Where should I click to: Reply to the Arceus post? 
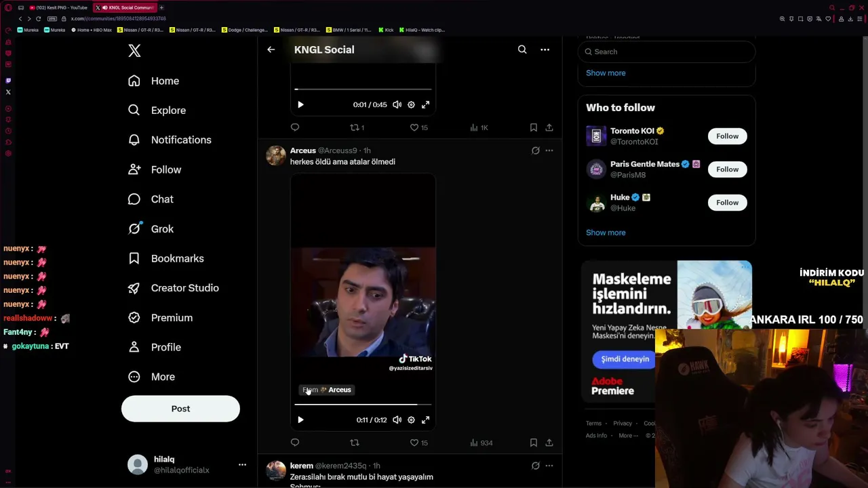pos(295,443)
